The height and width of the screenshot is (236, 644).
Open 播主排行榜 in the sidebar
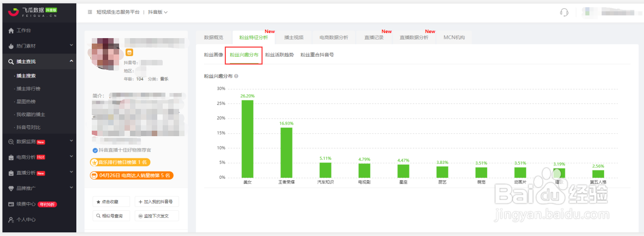pyautogui.click(x=28, y=89)
